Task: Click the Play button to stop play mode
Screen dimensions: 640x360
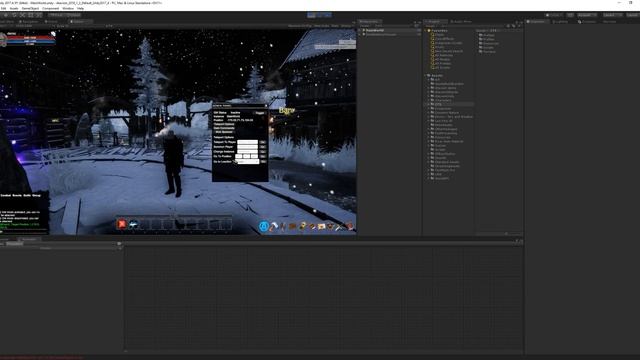Action: click(x=311, y=15)
